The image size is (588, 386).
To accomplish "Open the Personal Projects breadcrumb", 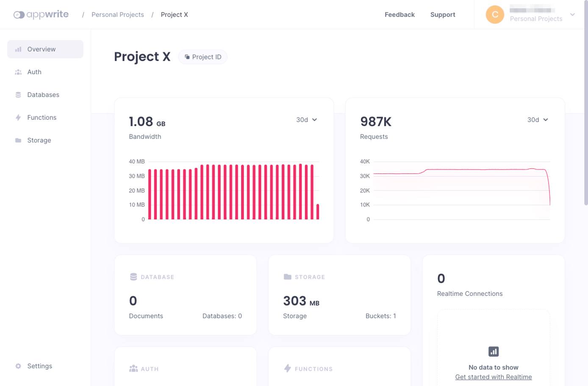I will point(117,14).
